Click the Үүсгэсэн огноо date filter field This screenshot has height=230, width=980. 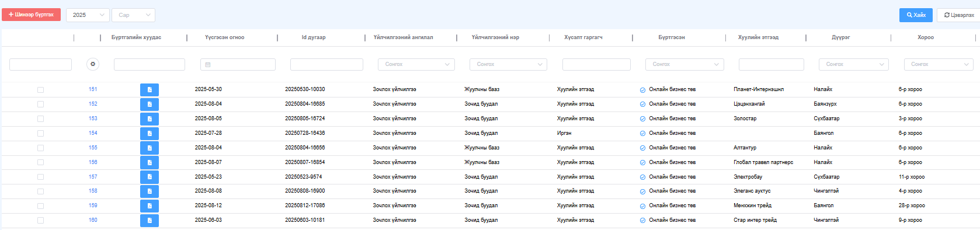pyautogui.click(x=238, y=64)
